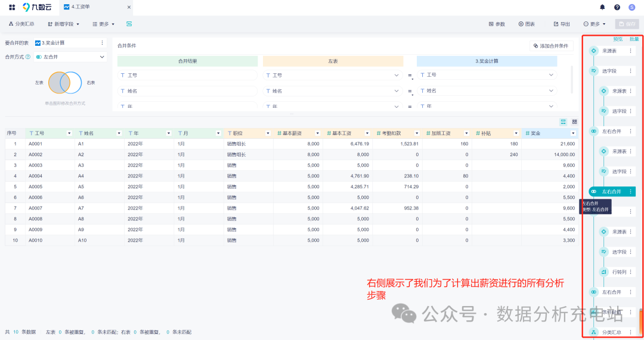Click the help icon next to 合并方式
Screen dimensions: 644x340
coord(28,57)
